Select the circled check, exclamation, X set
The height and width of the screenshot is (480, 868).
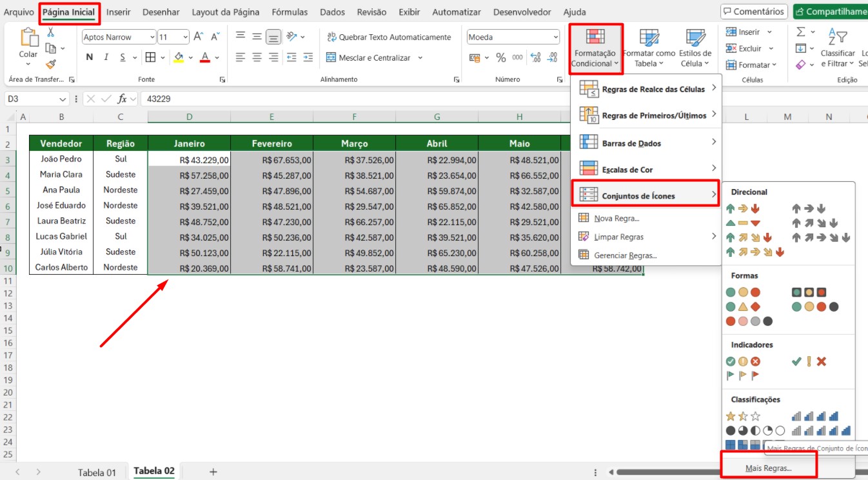743,362
